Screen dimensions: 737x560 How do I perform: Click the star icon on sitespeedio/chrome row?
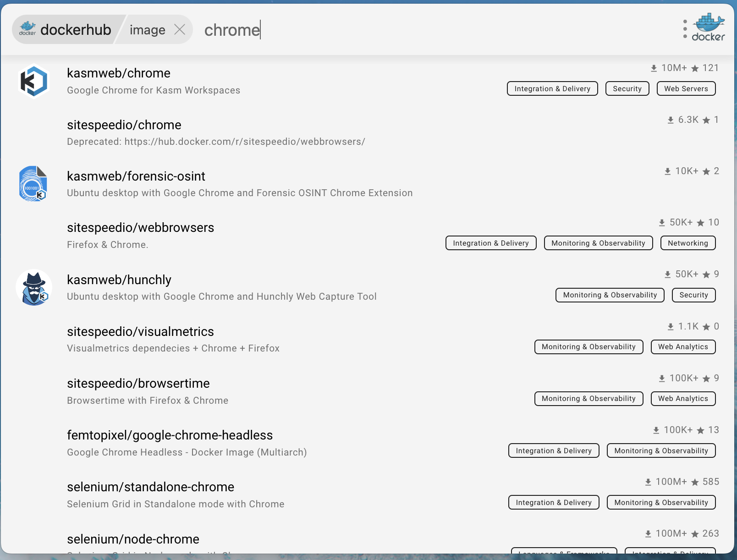click(706, 120)
